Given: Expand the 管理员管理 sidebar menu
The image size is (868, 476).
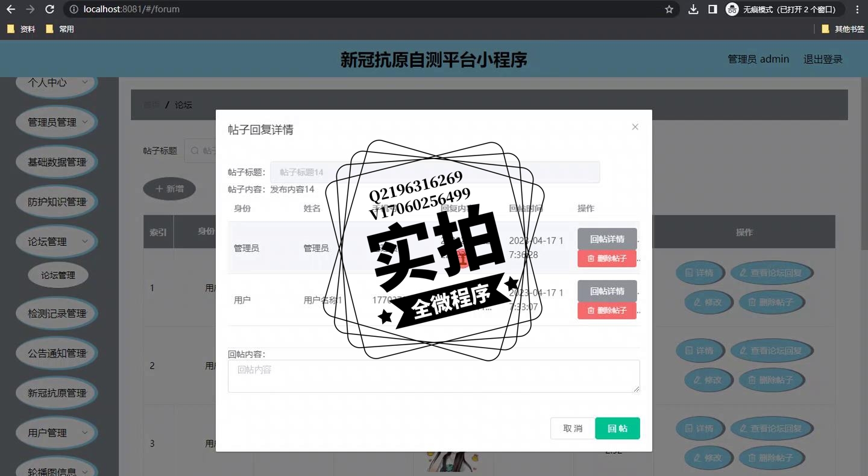Looking at the screenshot, I should point(56,122).
